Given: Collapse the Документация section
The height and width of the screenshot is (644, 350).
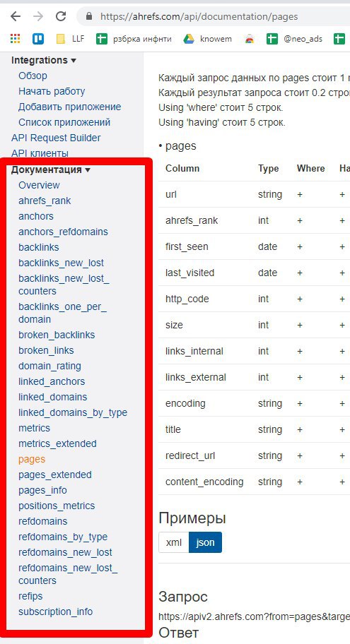Looking at the screenshot, I should pos(51,169).
